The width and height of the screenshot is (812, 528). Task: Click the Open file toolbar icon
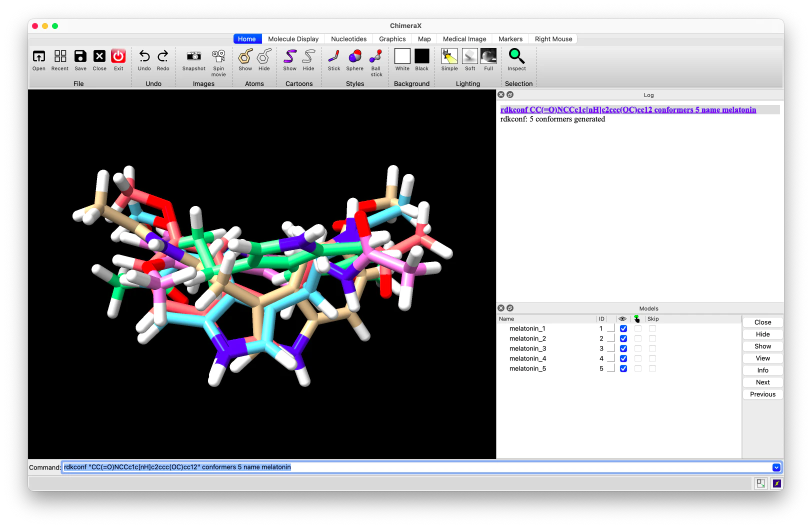[39, 56]
